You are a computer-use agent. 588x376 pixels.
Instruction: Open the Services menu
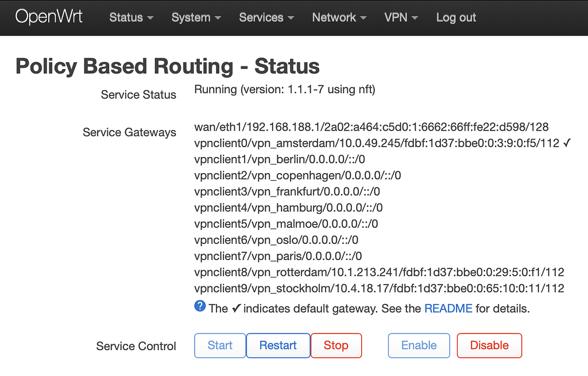pyautogui.click(x=260, y=18)
